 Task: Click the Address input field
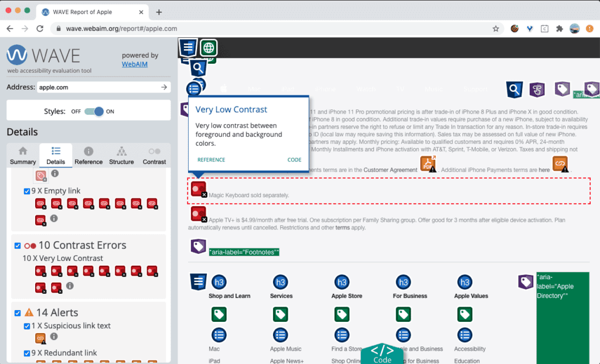point(104,87)
